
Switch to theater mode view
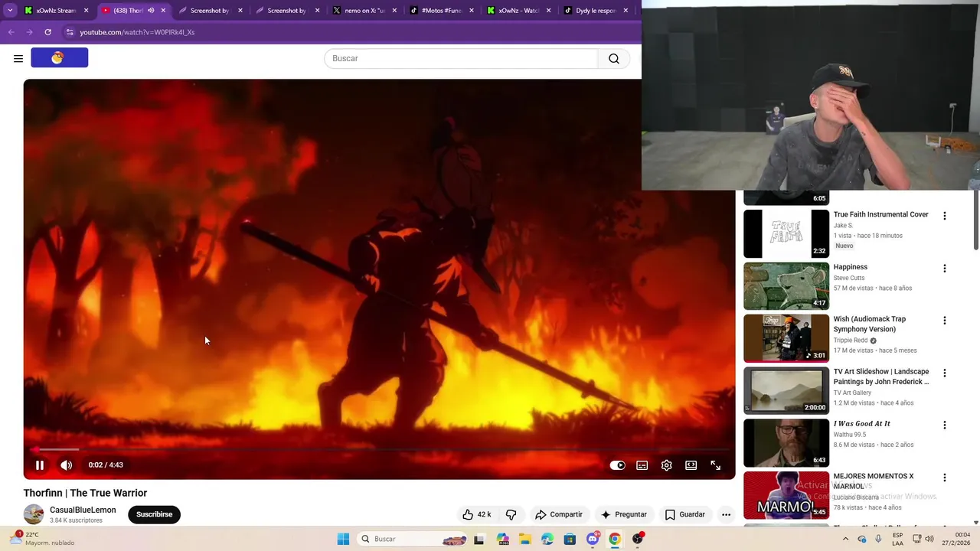(x=691, y=465)
